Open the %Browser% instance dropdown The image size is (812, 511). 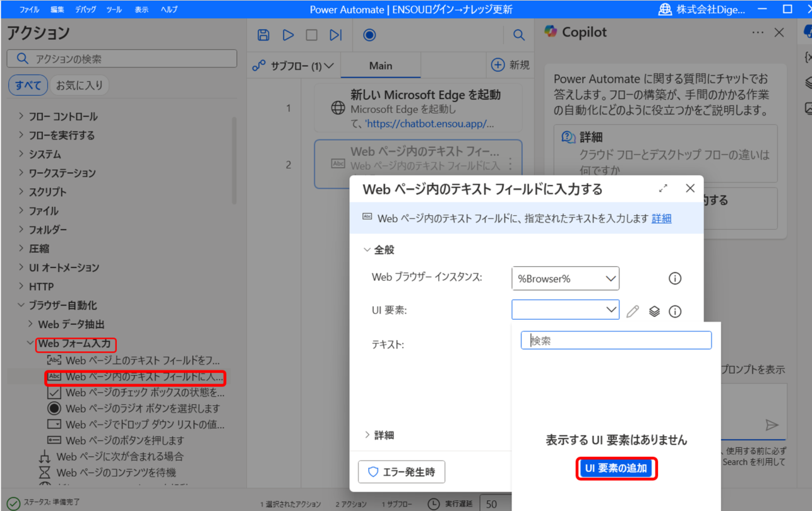tap(565, 278)
